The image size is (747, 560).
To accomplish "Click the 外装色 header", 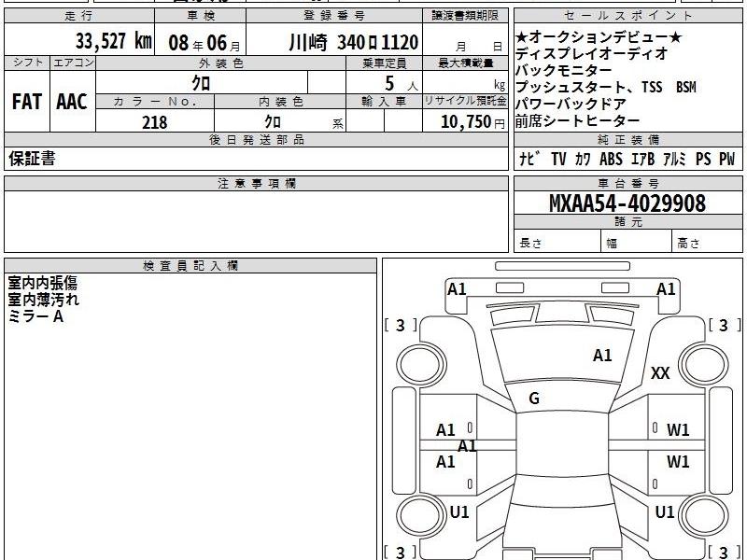I will click(221, 63).
